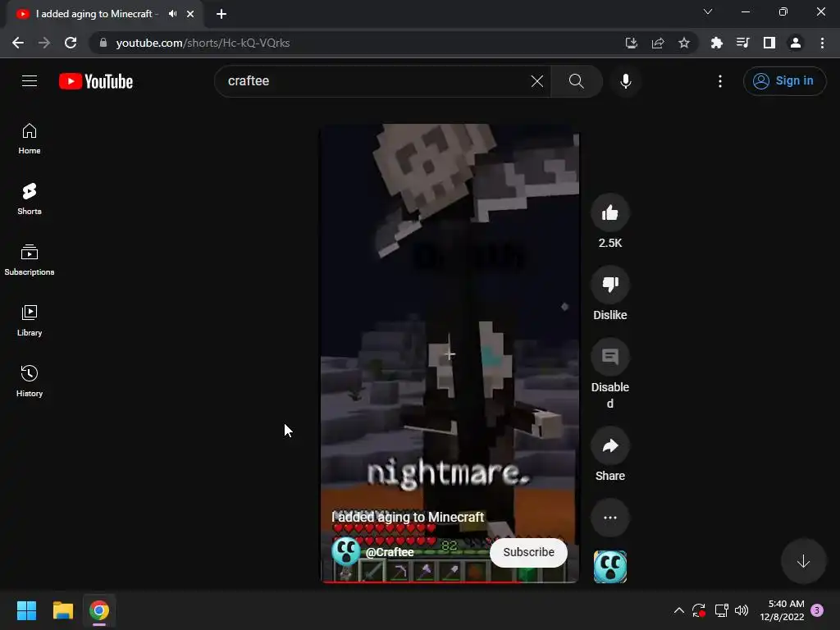This screenshot has width=840, height=630.
Task: Show hidden system tray icons
Action: (x=678, y=610)
